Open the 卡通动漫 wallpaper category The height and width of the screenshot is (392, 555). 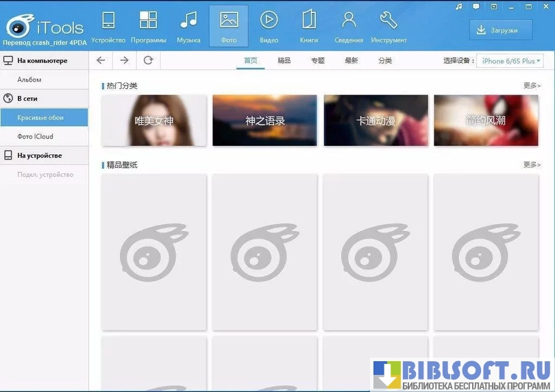coord(375,121)
